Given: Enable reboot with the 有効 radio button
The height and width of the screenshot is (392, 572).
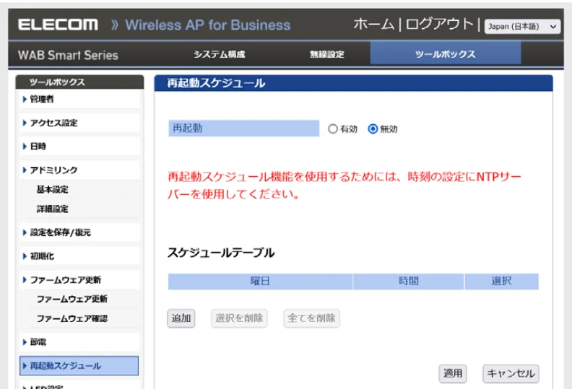Looking at the screenshot, I should point(332,129).
